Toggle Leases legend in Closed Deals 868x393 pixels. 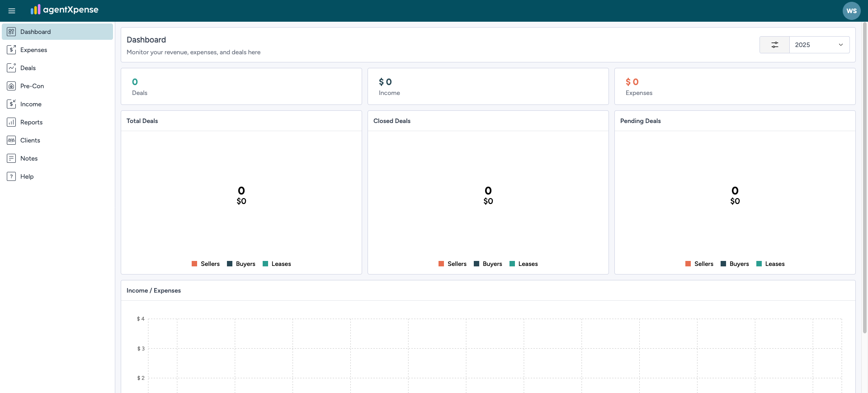[x=524, y=264]
